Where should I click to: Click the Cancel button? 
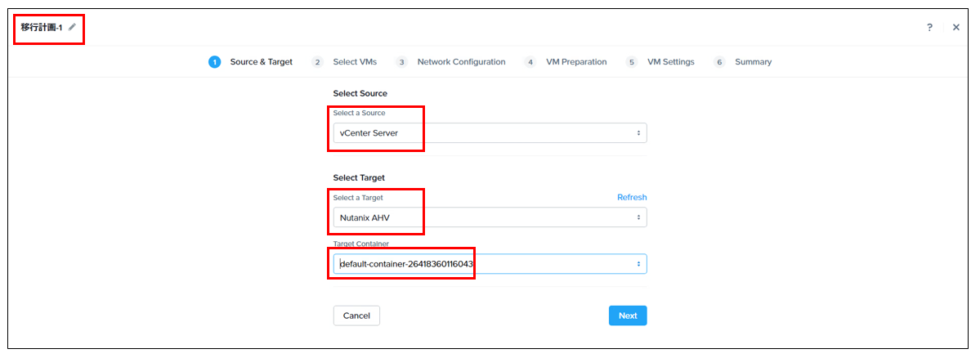pyautogui.click(x=356, y=315)
